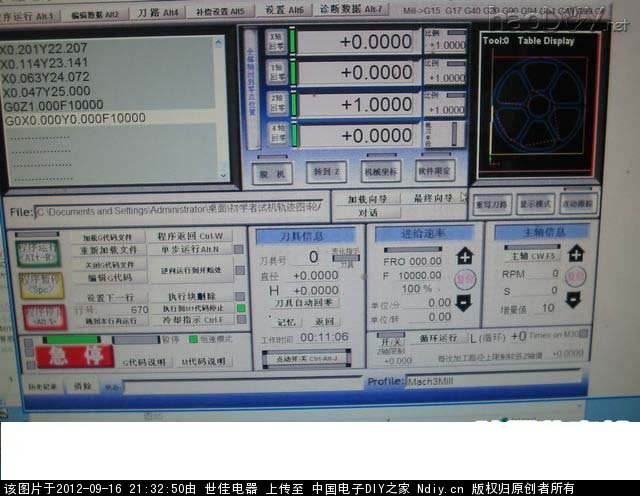
Task: Decrease feed rate with the minus arrow
Action: (464, 302)
